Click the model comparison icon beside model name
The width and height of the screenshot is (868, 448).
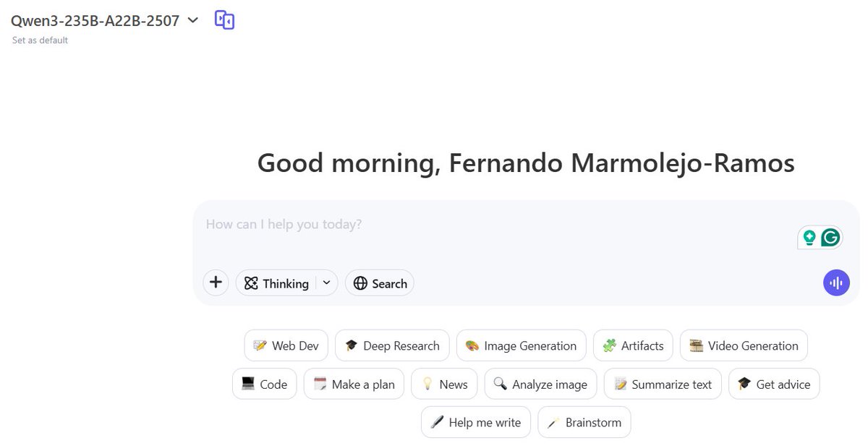(x=225, y=20)
